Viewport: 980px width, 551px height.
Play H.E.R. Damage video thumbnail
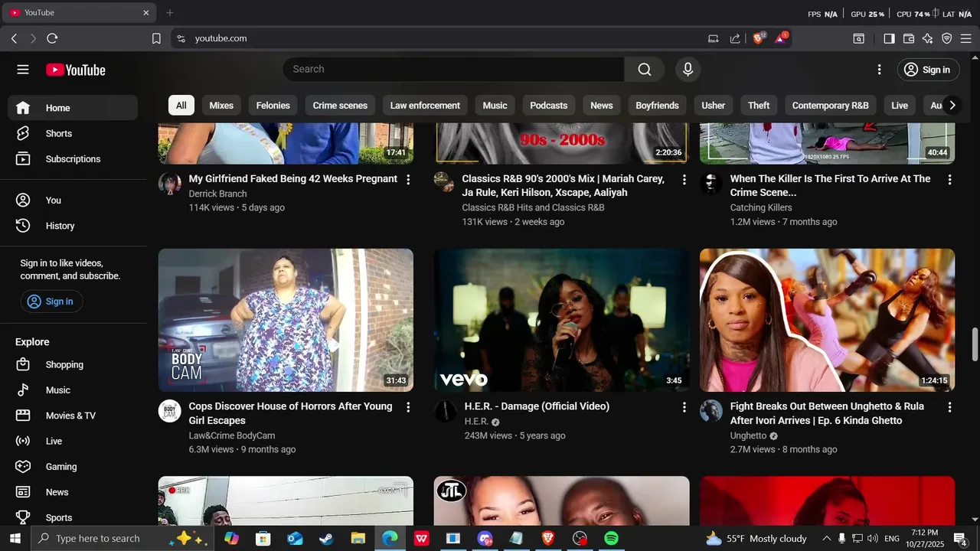[561, 320]
